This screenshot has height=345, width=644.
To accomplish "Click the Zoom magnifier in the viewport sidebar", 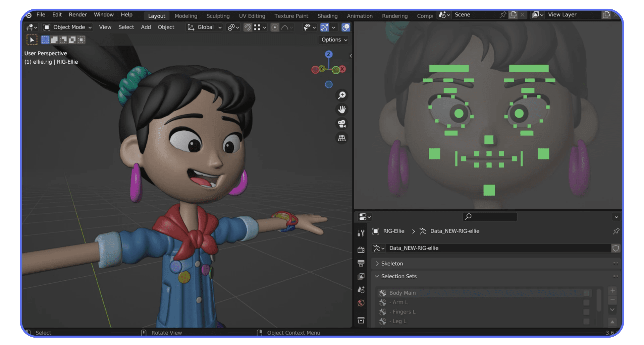I will (342, 95).
